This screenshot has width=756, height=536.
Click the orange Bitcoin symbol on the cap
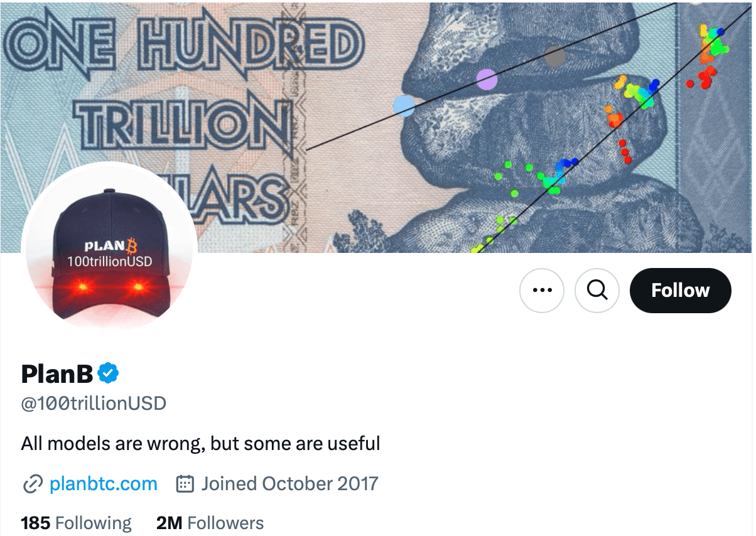pos(131,244)
